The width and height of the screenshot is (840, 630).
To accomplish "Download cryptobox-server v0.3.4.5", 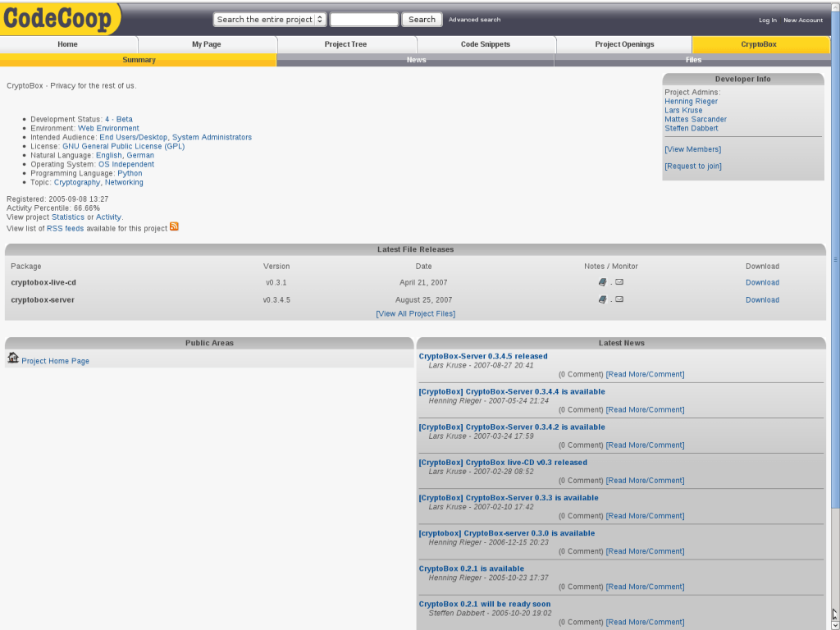I will [762, 300].
